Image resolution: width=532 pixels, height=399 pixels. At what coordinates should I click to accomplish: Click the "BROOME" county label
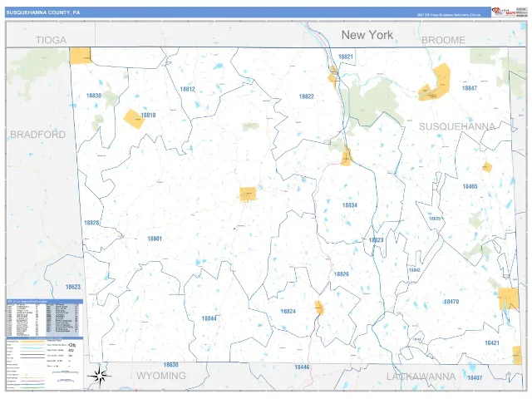(443, 40)
